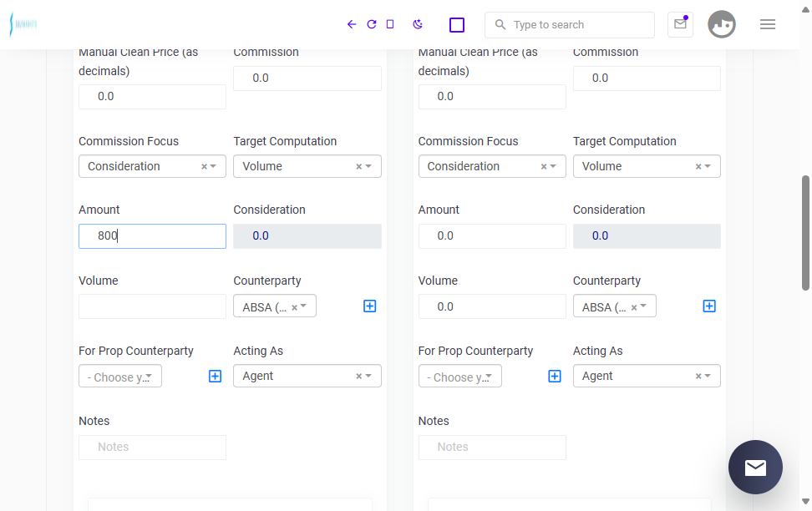
Task: Clear right Commission Focus Consideration selection
Action: coord(544,167)
